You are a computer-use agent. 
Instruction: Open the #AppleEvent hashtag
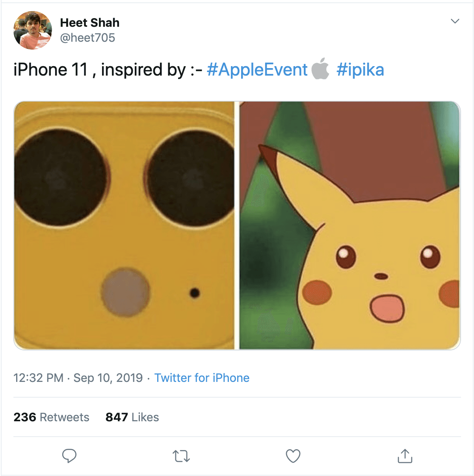pyautogui.click(x=257, y=70)
